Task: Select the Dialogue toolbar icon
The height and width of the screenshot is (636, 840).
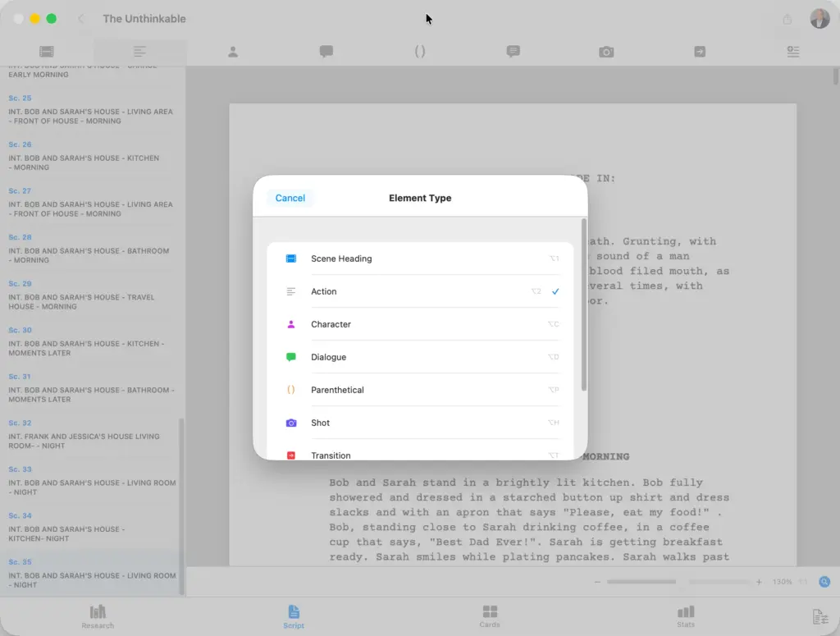Action: coord(326,52)
